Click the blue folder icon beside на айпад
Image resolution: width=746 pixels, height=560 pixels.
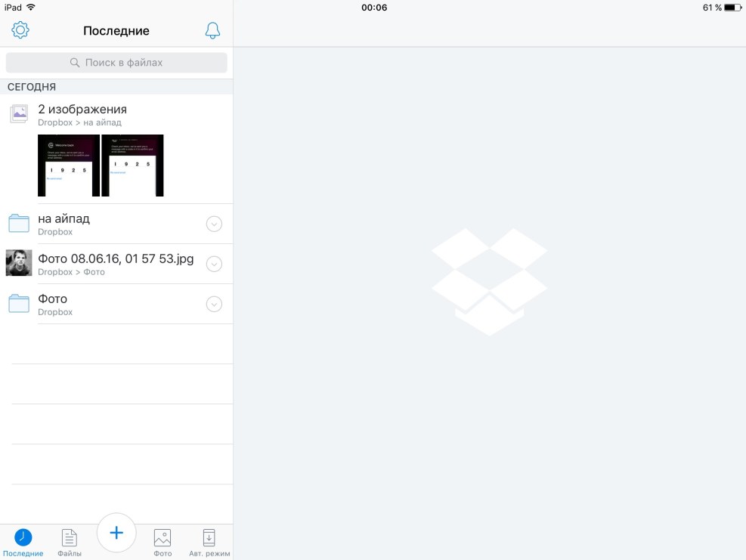18,223
